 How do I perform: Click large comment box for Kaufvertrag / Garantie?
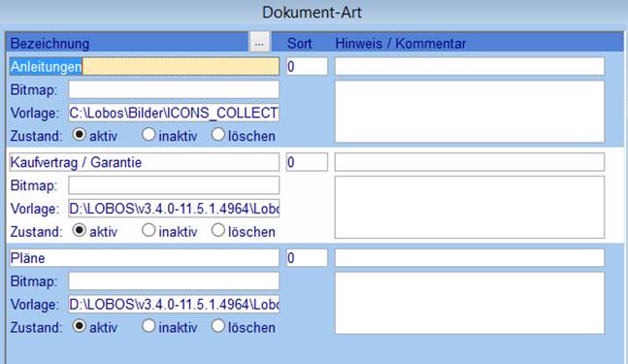click(470, 207)
